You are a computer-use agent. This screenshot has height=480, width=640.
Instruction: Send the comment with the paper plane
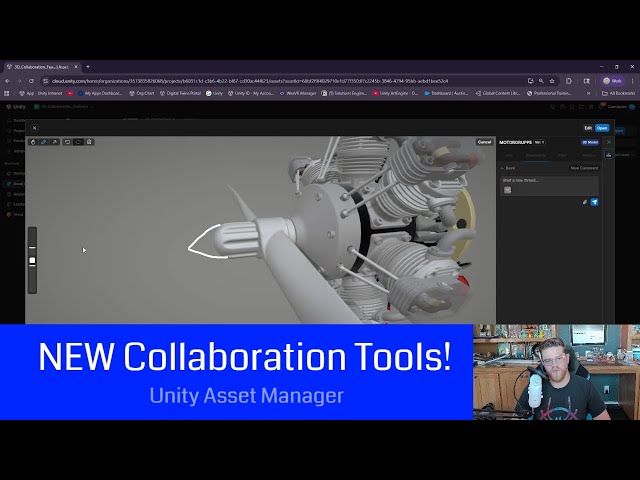595,202
